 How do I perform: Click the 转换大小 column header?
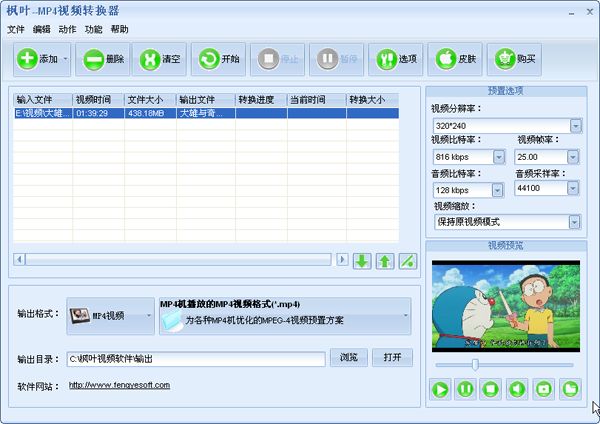click(x=372, y=100)
